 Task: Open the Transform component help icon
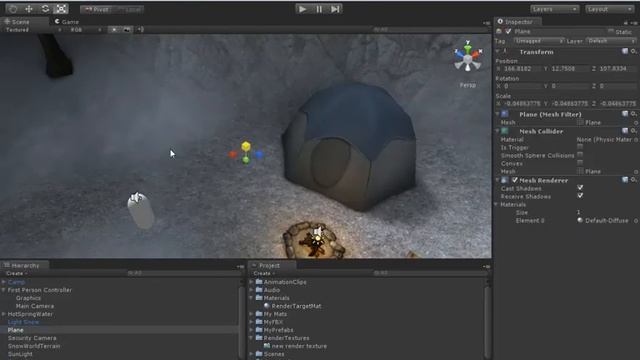[x=625, y=51]
